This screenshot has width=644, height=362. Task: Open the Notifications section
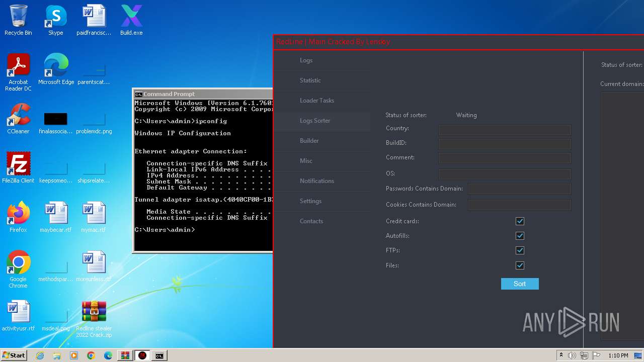pyautogui.click(x=322, y=181)
